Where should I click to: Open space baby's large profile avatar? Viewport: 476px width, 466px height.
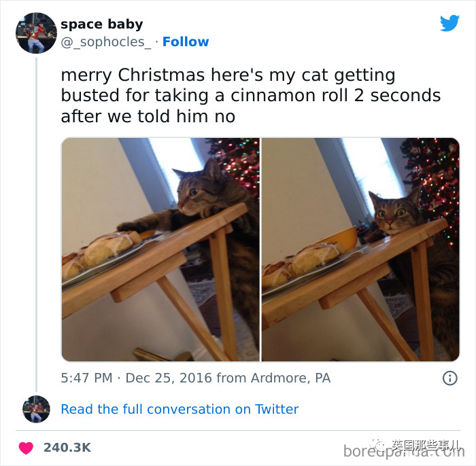coord(36,33)
